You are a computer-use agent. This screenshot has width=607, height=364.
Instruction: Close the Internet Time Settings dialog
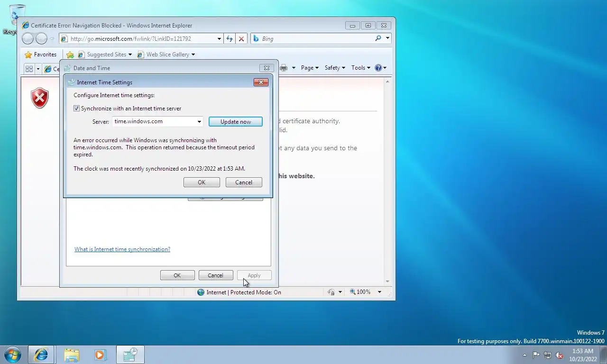[261, 82]
